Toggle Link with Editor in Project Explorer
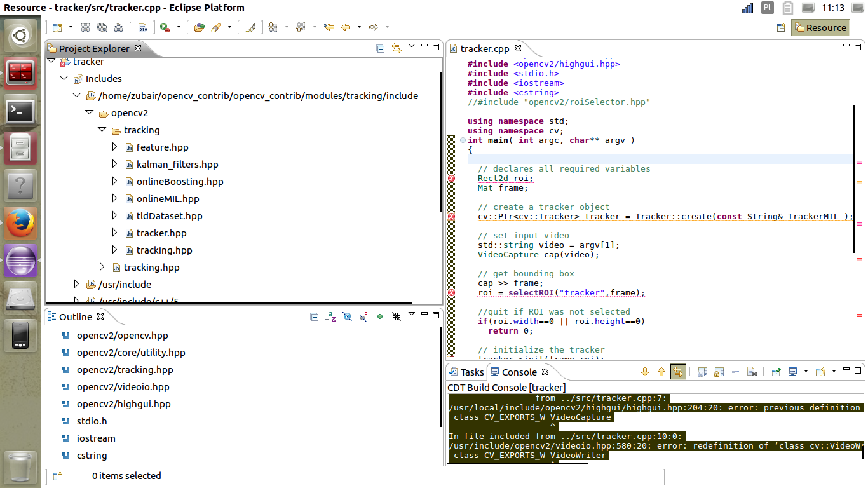This screenshot has height=488, width=868. tap(397, 48)
